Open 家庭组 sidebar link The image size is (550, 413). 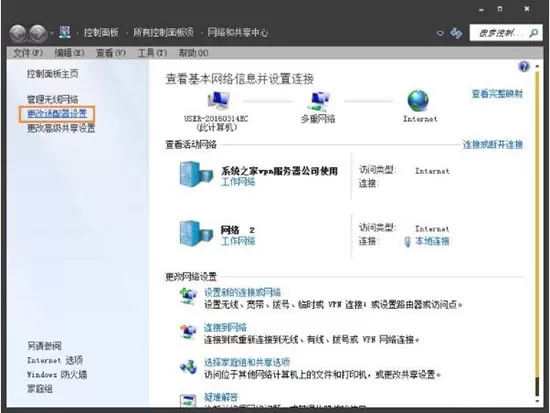click(40, 389)
